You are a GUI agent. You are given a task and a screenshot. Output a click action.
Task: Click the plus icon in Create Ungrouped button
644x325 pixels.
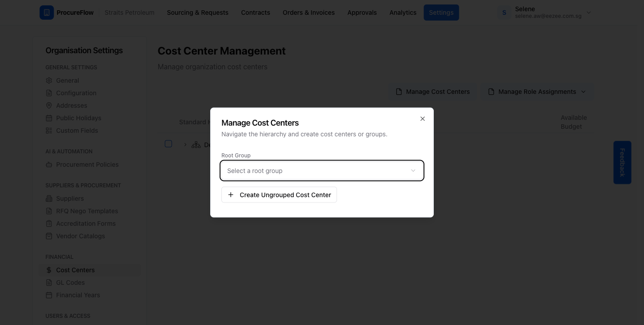pyautogui.click(x=231, y=195)
